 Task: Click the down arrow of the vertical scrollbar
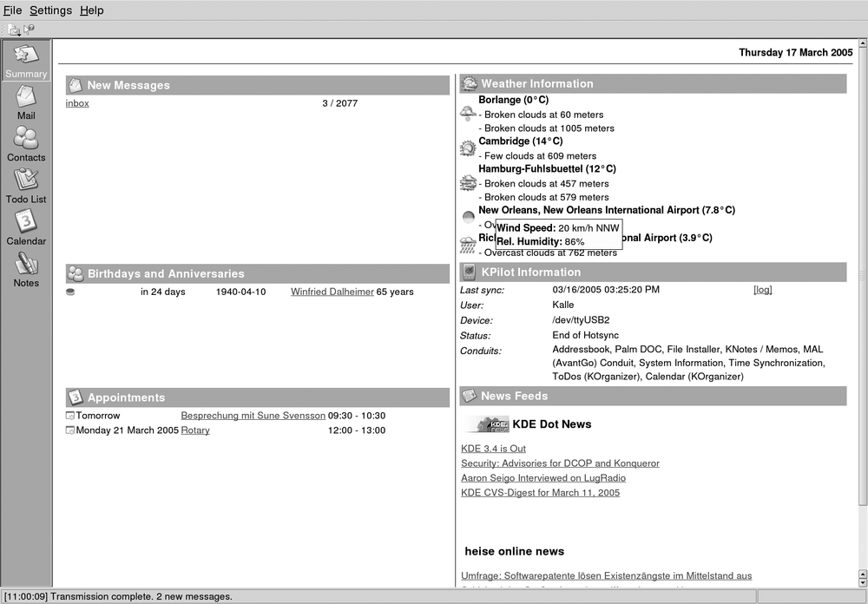861,583
